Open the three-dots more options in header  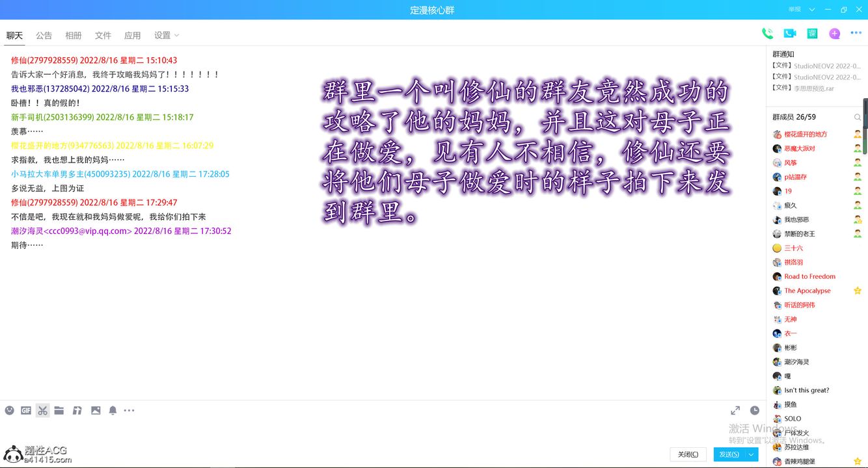coord(856,34)
